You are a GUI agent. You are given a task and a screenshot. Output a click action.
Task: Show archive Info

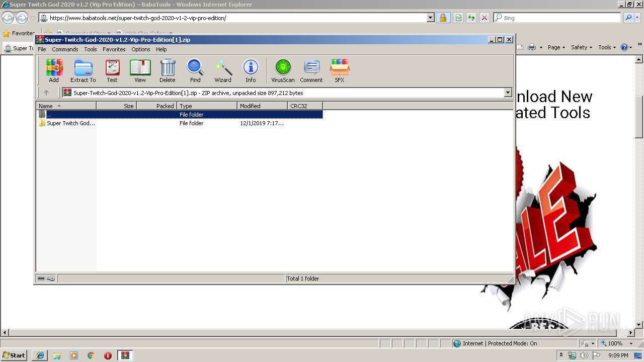tap(251, 71)
